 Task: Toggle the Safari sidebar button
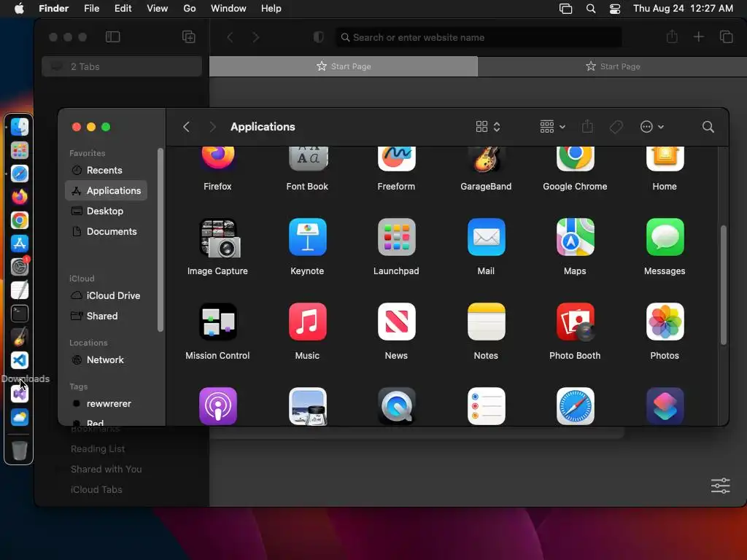112,36
